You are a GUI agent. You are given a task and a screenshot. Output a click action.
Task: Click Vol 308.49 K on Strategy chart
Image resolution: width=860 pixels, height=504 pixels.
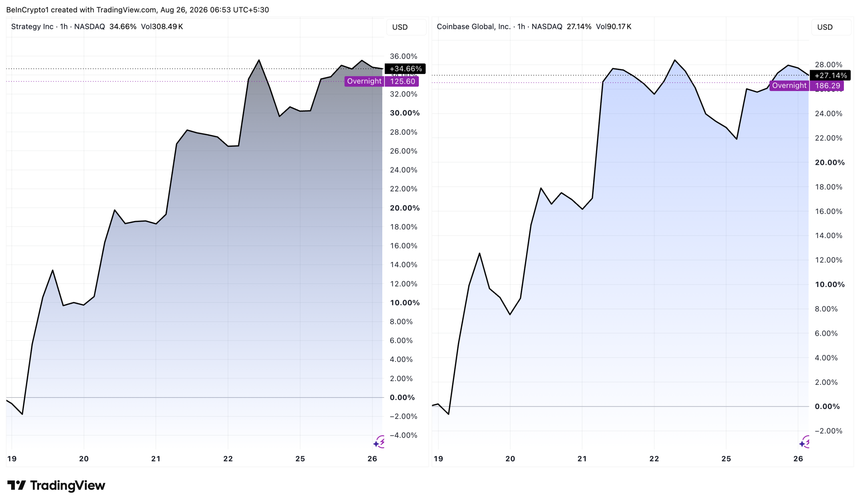click(162, 27)
